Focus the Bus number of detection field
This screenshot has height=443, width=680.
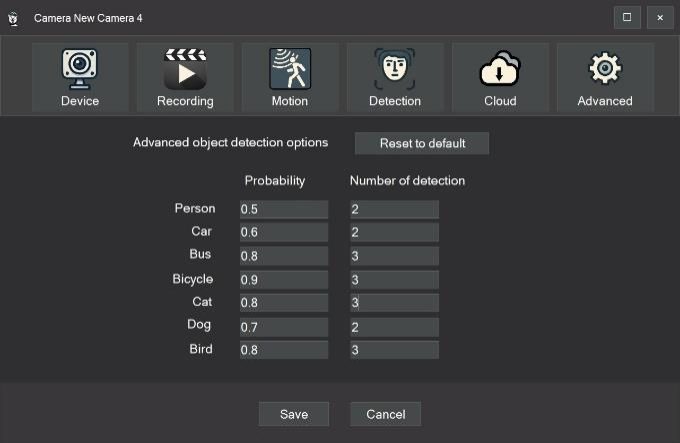394,256
